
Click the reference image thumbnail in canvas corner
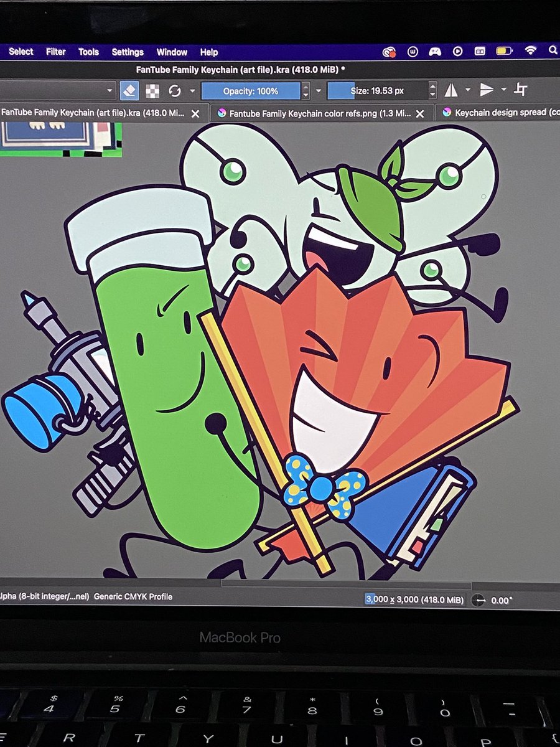[x=60, y=139]
